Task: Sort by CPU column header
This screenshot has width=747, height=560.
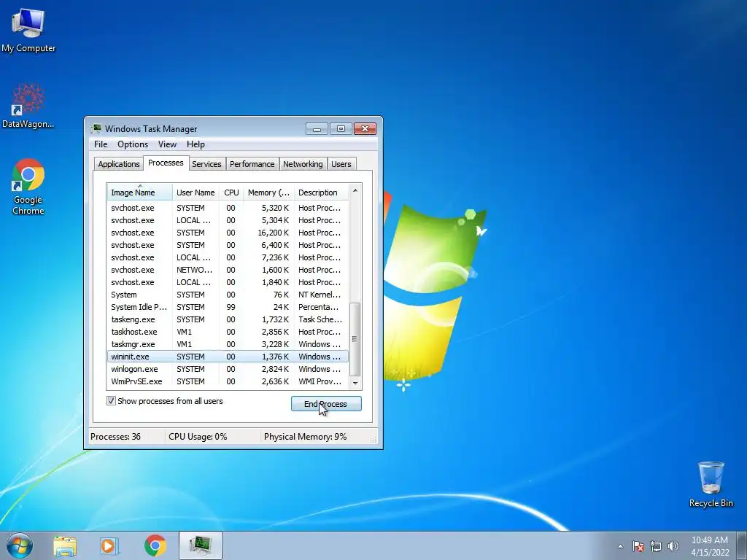Action: [231, 192]
